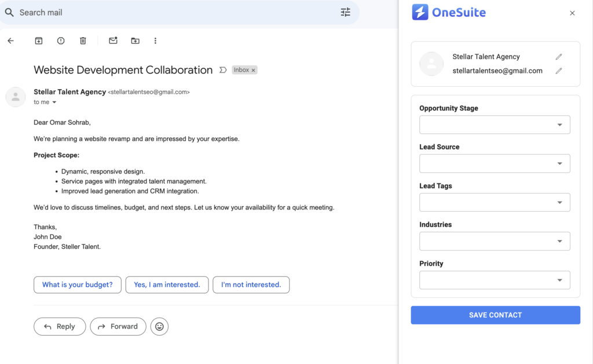The height and width of the screenshot is (364, 593).
Task: Click the Save Contact button
Action: point(495,315)
